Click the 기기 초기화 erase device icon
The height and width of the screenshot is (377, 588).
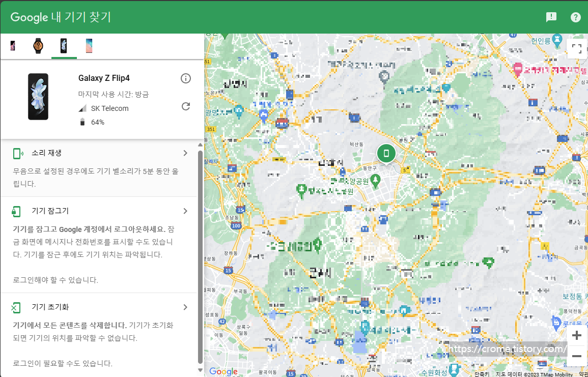[16, 308]
